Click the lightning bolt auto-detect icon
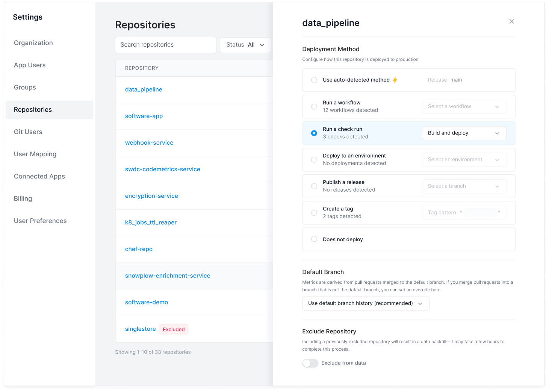The width and height of the screenshot is (549, 392). pyautogui.click(x=395, y=80)
